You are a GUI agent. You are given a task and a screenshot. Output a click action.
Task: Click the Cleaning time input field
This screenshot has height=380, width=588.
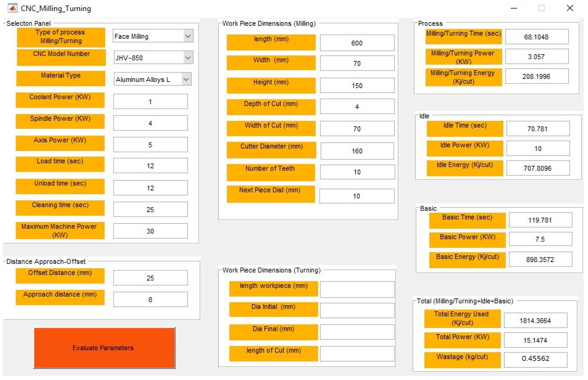[150, 209]
